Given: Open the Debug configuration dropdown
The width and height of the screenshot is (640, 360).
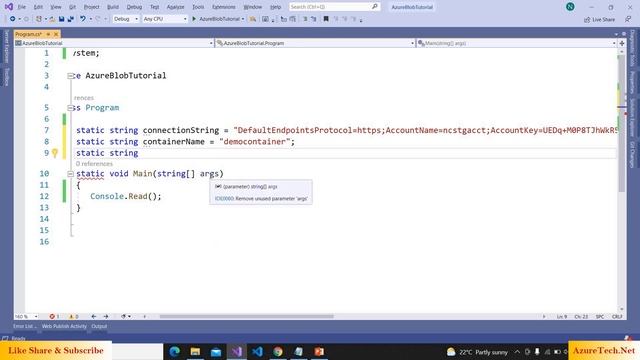Looking at the screenshot, I should [x=126, y=19].
